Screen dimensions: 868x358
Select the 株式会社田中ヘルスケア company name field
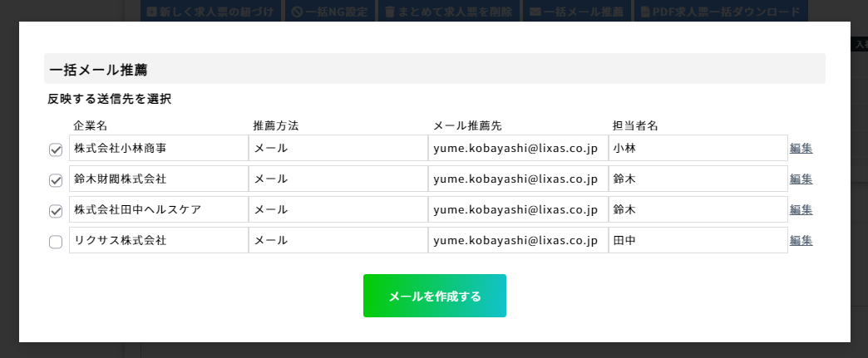point(159,209)
